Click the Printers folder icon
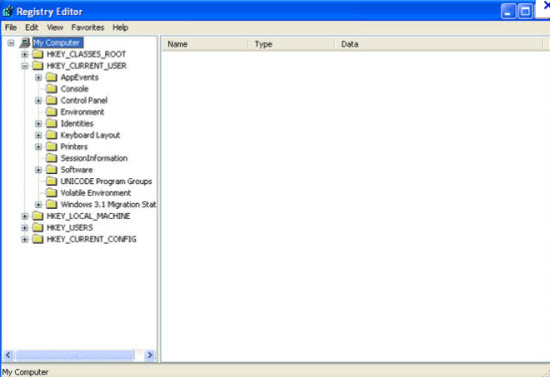 [x=52, y=147]
